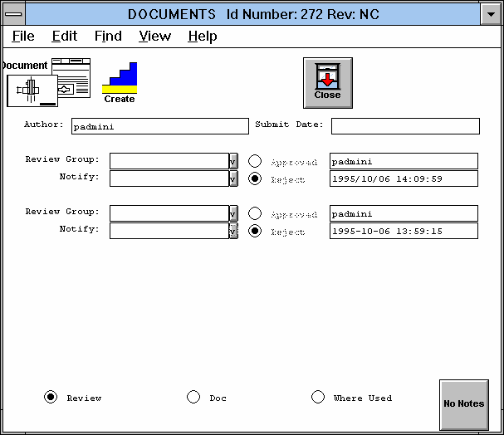504x435 pixels.
Task: Open the File menu
Action: (x=23, y=36)
